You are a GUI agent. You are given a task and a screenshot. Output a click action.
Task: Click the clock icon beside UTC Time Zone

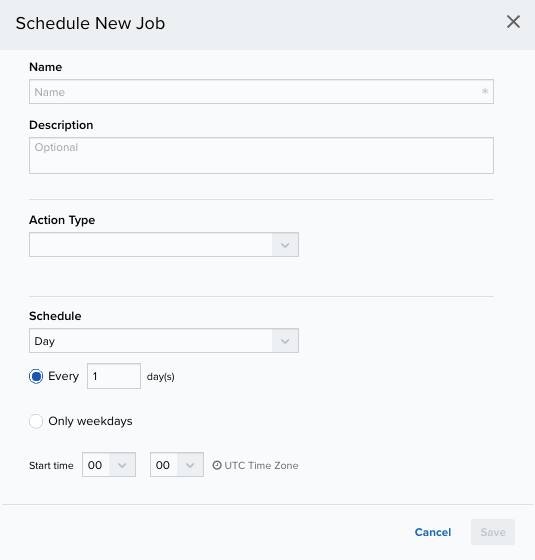coord(217,465)
